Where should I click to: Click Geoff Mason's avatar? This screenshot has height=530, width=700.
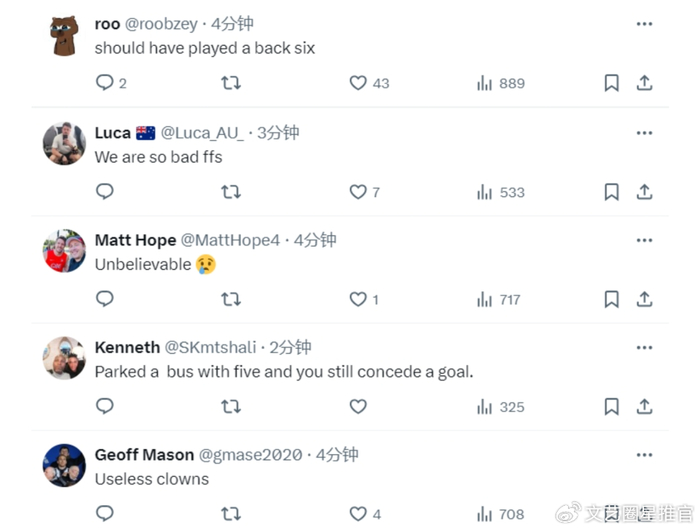pyautogui.click(x=64, y=465)
